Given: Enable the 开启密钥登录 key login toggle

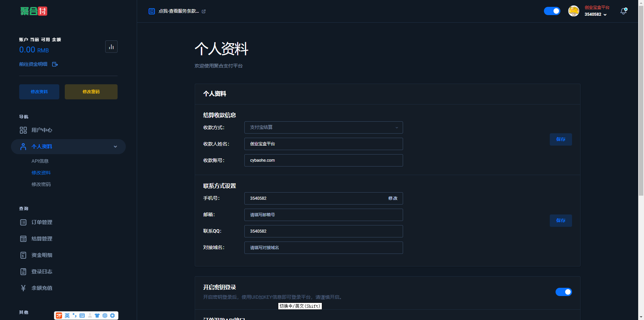Looking at the screenshot, I should coord(563,292).
